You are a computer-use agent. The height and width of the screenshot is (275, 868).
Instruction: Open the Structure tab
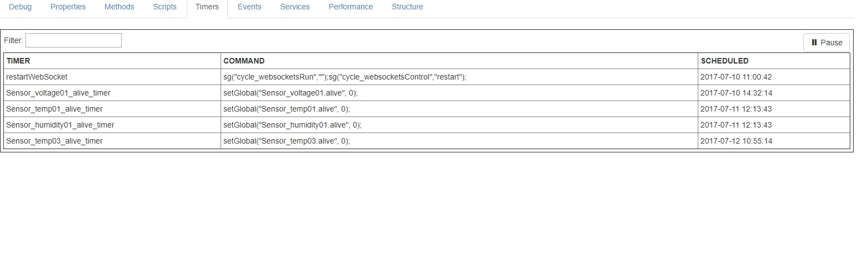click(407, 7)
